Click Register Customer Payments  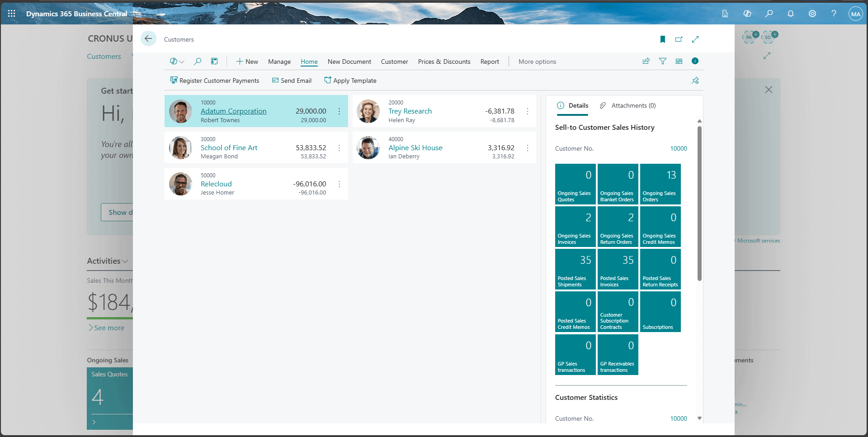coord(215,81)
